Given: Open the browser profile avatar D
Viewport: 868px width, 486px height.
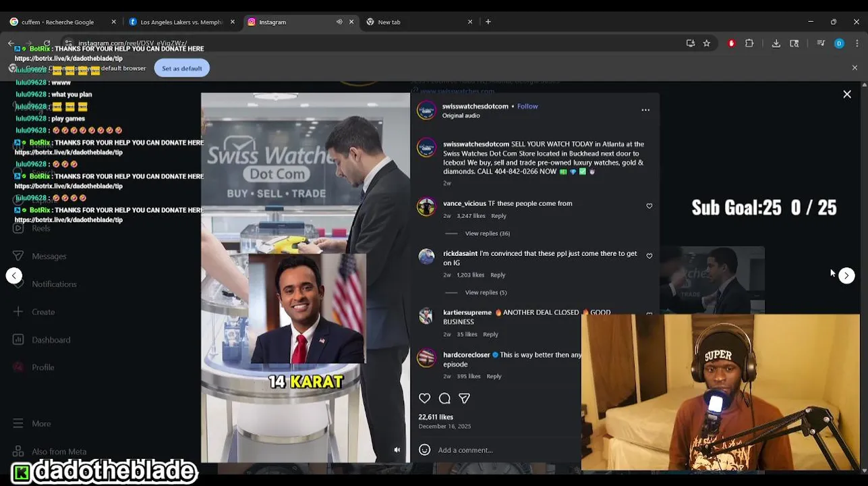Looking at the screenshot, I should point(839,43).
